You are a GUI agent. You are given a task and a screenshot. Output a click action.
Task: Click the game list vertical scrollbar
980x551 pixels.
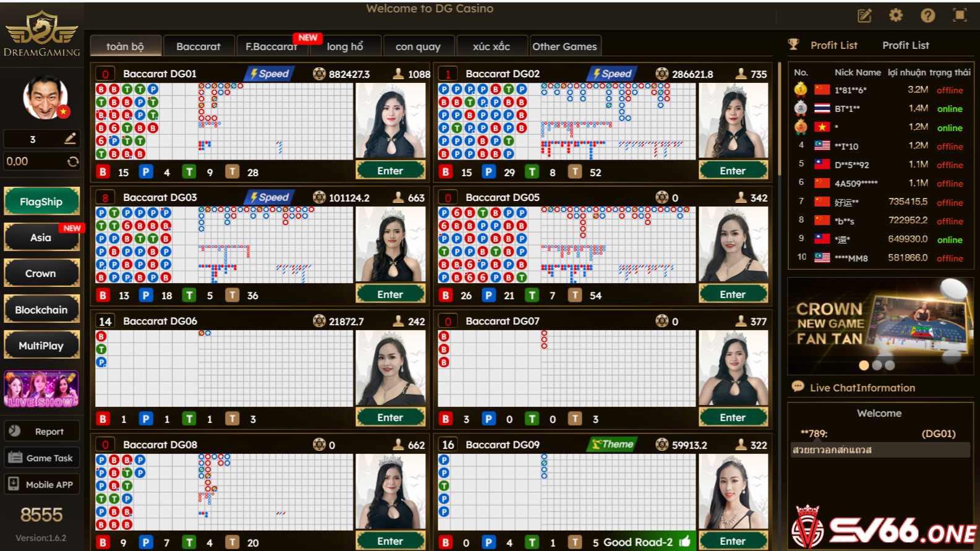[780, 117]
